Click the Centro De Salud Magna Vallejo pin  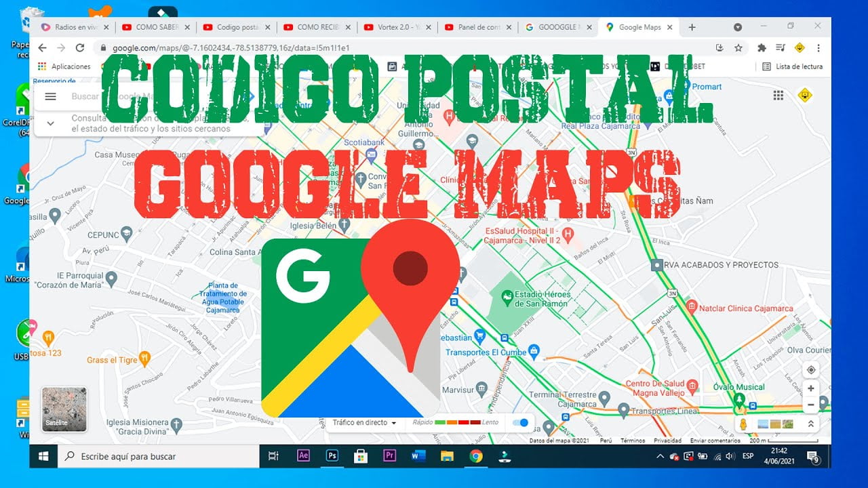click(x=692, y=386)
